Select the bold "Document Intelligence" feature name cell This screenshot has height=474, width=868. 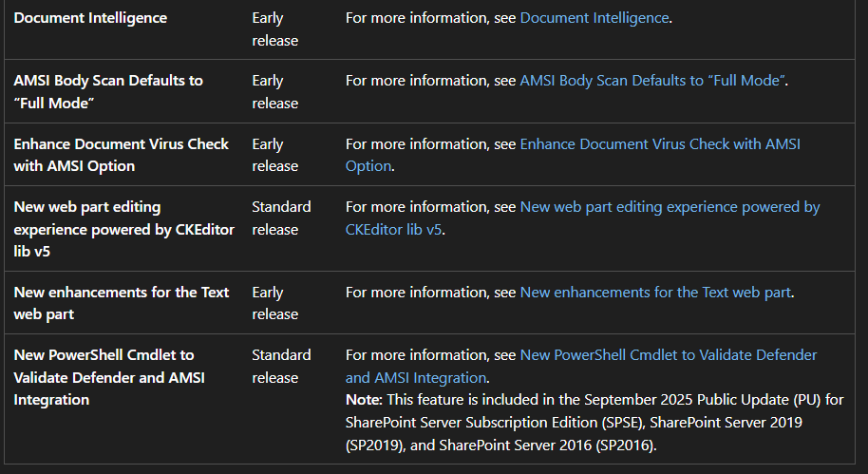point(90,18)
